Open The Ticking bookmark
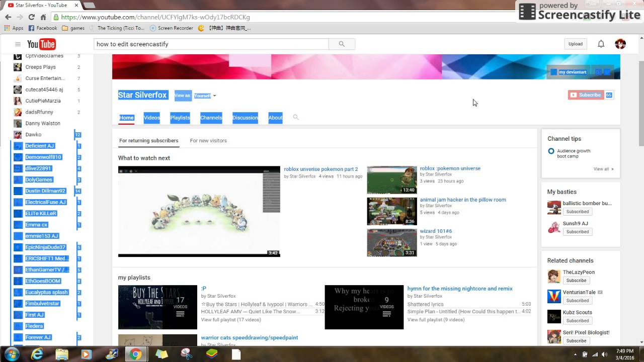The width and height of the screenshot is (644, 362). 117,28
